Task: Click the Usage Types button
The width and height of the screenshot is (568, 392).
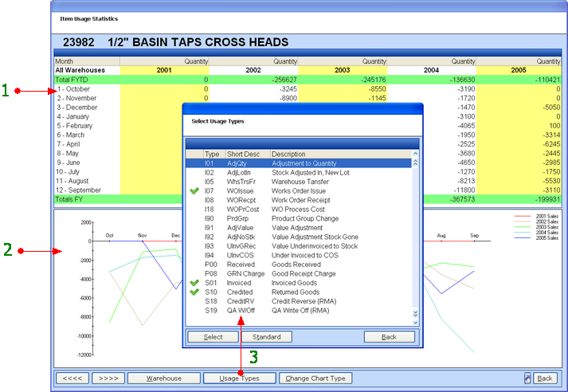Action: click(240, 378)
